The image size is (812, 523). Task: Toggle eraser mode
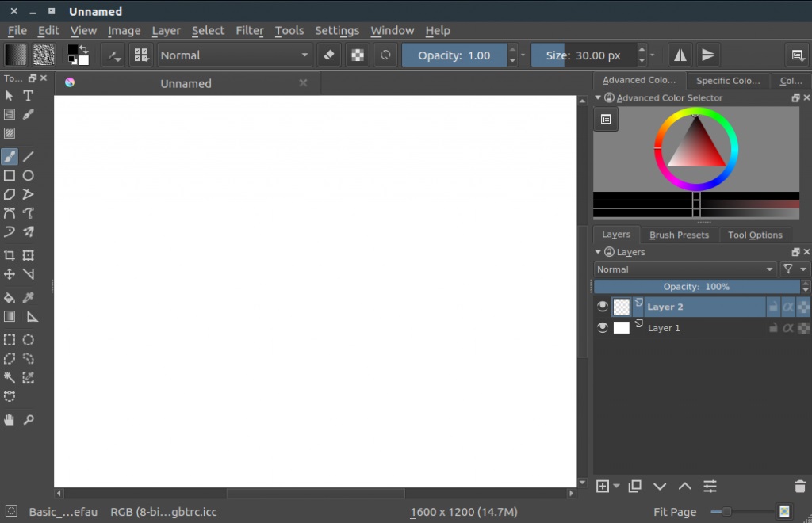329,55
